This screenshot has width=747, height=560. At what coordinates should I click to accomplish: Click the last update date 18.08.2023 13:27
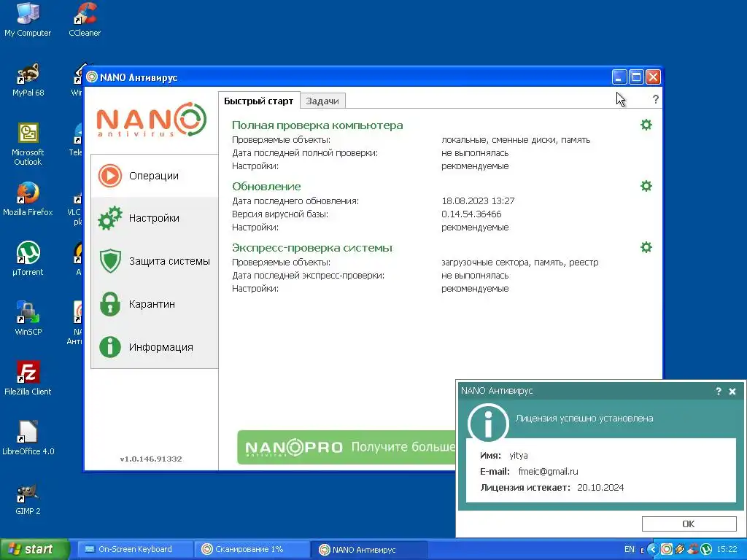pyautogui.click(x=478, y=201)
